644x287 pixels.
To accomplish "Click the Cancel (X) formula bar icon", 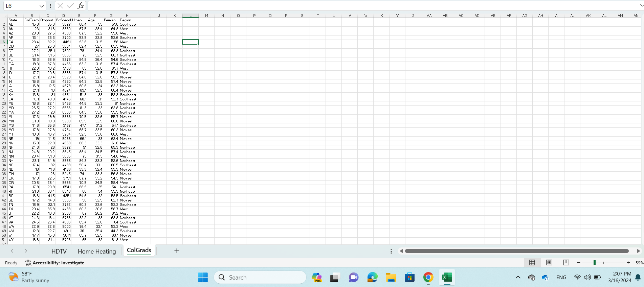I will pos(60,6).
